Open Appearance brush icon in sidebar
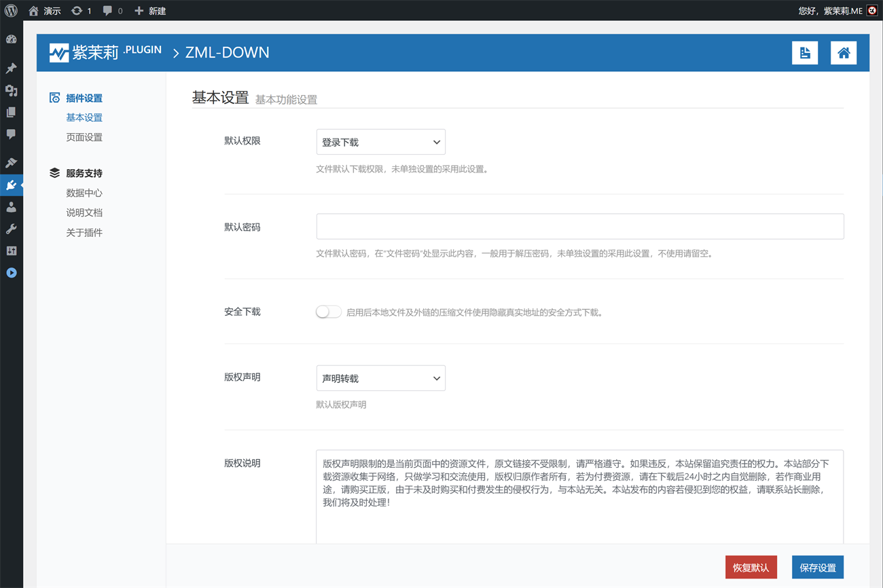 click(11, 163)
